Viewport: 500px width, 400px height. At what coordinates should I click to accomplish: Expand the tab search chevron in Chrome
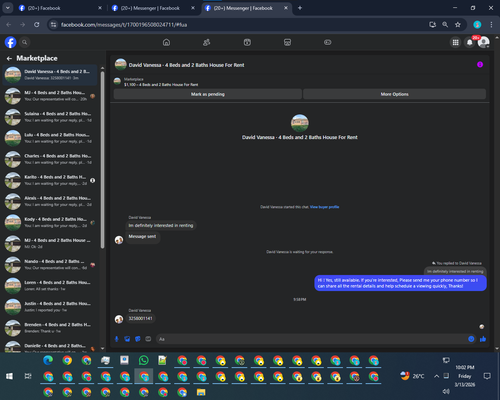pos(7,8)
